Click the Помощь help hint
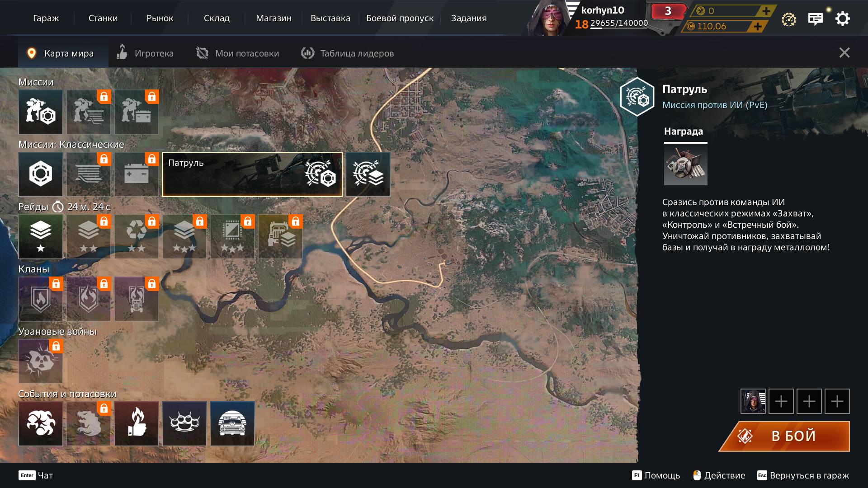 (656, 475)
